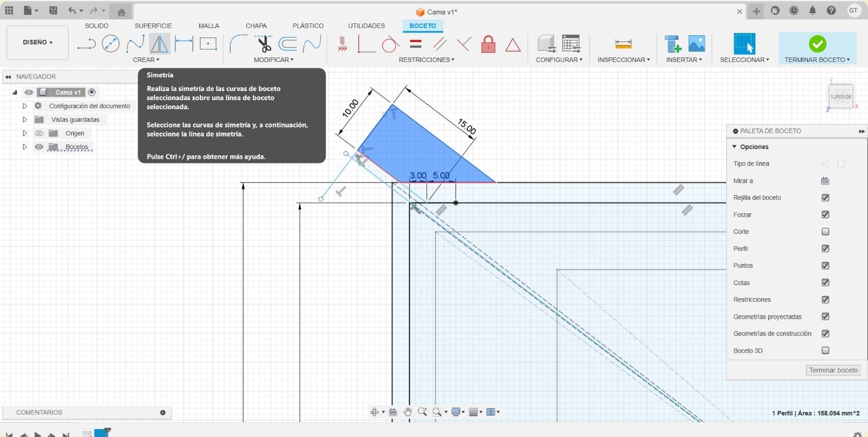This screenshot has width=868, height=437.
Task: Uncheck the Cotas option
Action: [x=825, y=283]
